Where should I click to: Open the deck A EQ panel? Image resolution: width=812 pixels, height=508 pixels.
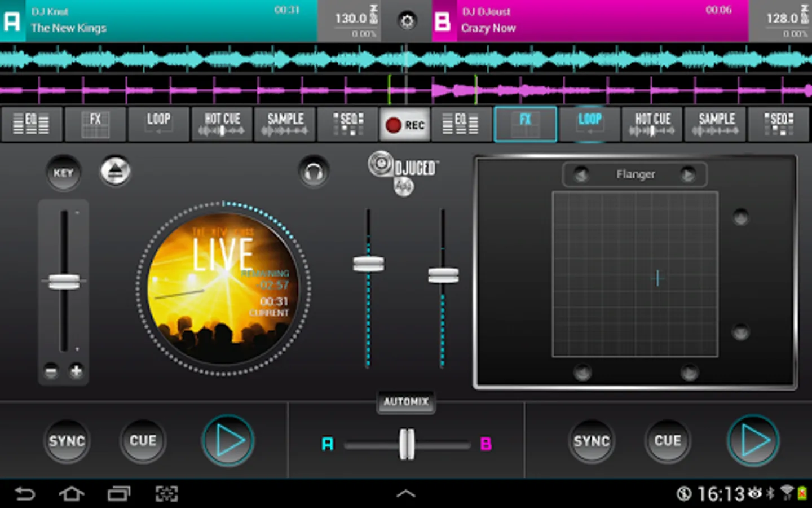coord(32,124)
